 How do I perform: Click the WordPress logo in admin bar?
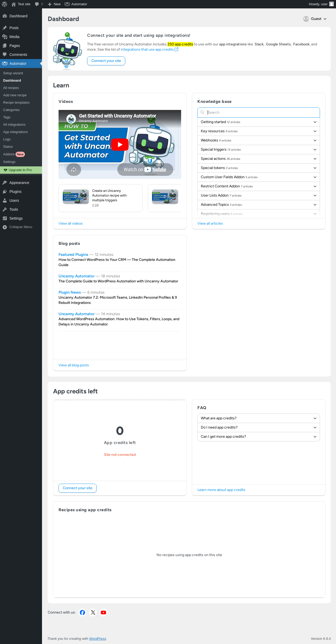pyautogui.click(x=4, y=4)
